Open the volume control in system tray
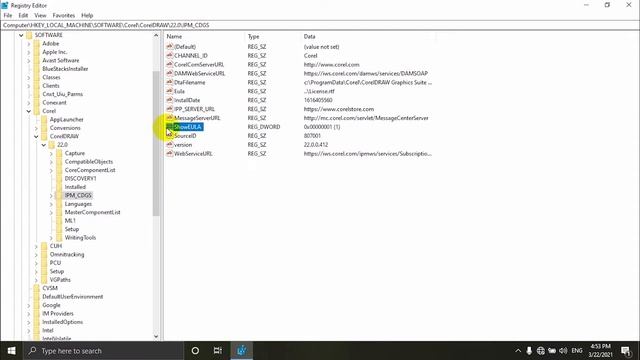Viewport: 640px width, 360px height. point(563,351)
